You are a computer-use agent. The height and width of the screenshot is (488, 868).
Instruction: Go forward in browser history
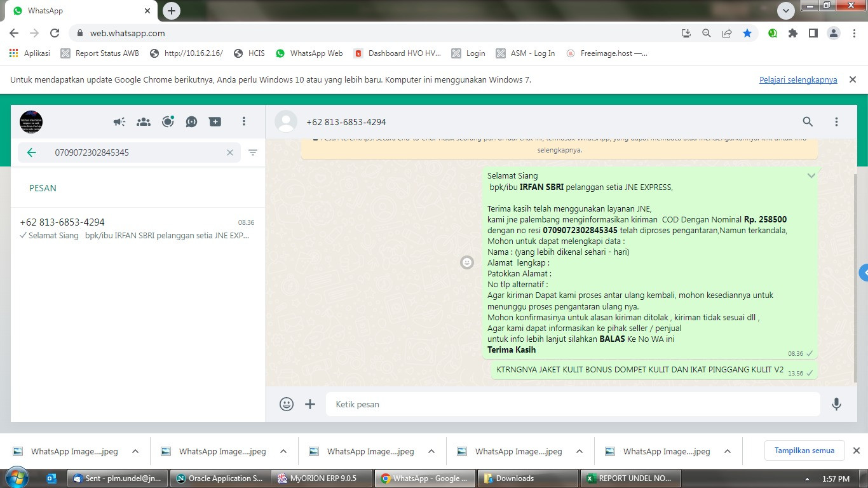34,33
